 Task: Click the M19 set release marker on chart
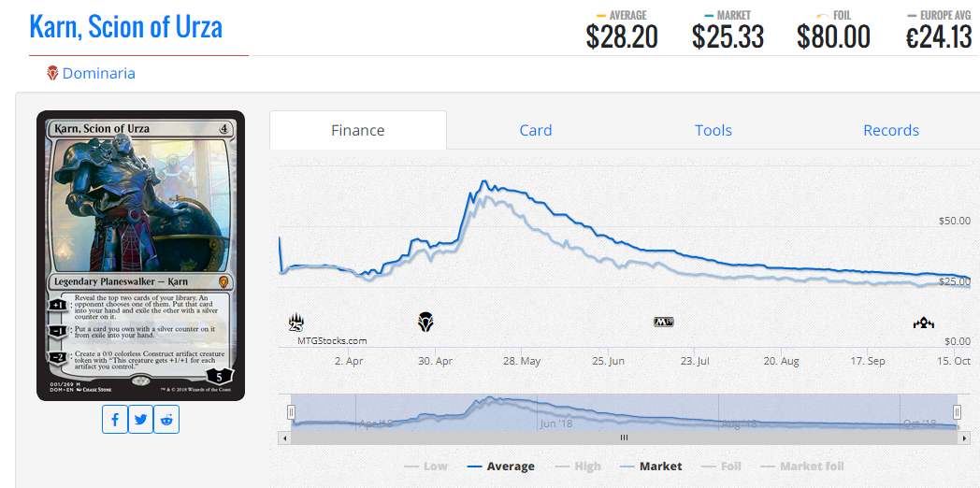pos(663,323)
